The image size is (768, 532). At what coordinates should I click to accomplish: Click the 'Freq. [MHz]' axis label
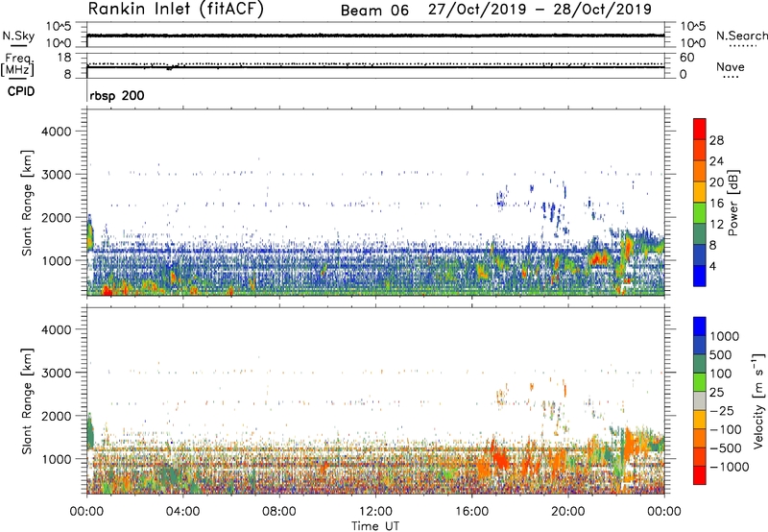pos(17,64)
